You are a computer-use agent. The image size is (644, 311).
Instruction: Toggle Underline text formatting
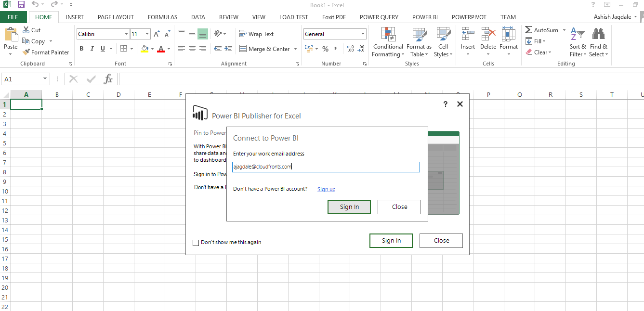tap(103, 49)
